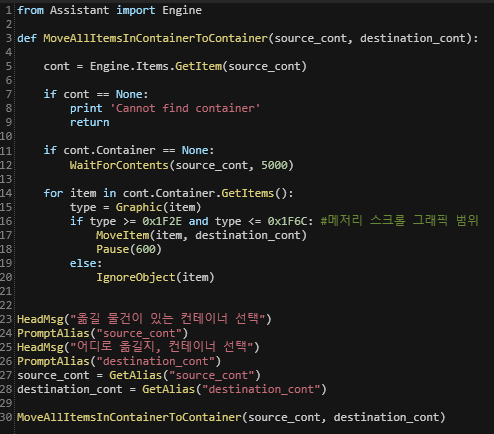Click line number 1 in the gutter
This screenshot has width=494, height=434.
pyautogui.click(x=9, y=10)
